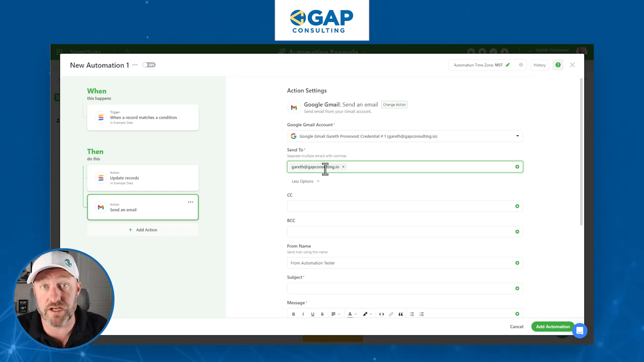Click the Change Action button

coord(394,105)
